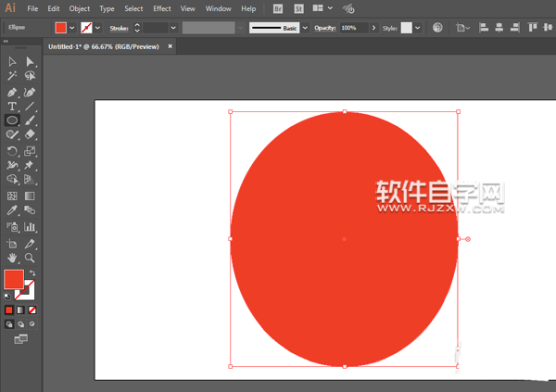The width and height of the screenshot is (556, 392).
Task: Open the fill color dropdown in control bar
Action: pos(72,28)
